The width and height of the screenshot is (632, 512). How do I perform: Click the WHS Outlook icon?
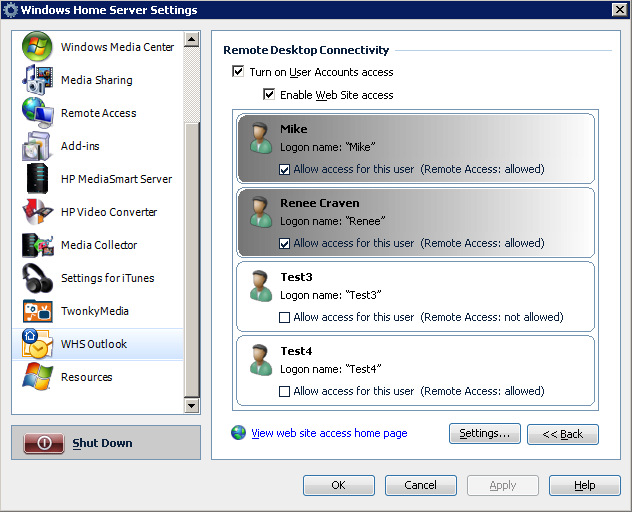[x=37, y=344]
